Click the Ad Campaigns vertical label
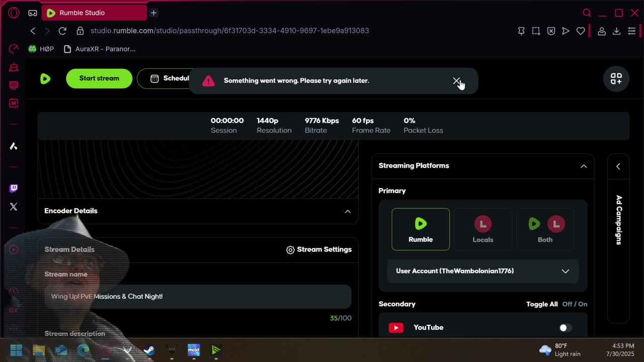The image size is (644, 362). pyautogui.click(x=619, y=220)
